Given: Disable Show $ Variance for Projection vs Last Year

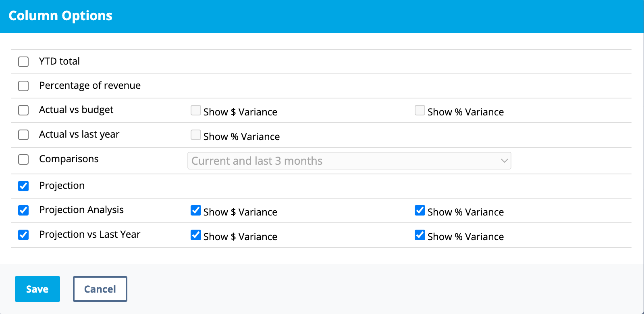Looking at the screenshot, I should [x=196, y=235].
